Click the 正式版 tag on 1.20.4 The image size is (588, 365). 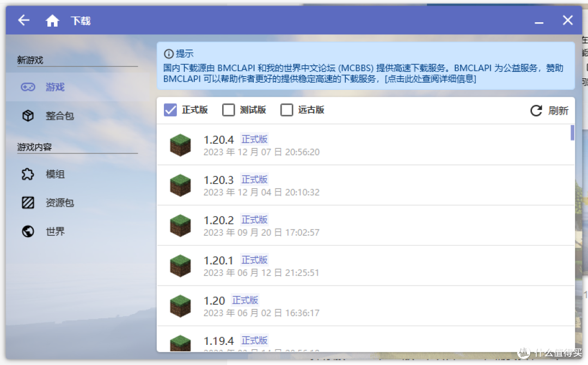[x=254, y=139]
